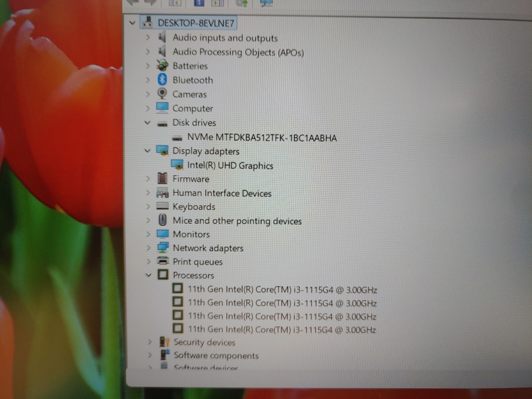Viewport: 532px width, 399px height.
Task: Click the Print queues printer icon
Action: tap(163, 261)
